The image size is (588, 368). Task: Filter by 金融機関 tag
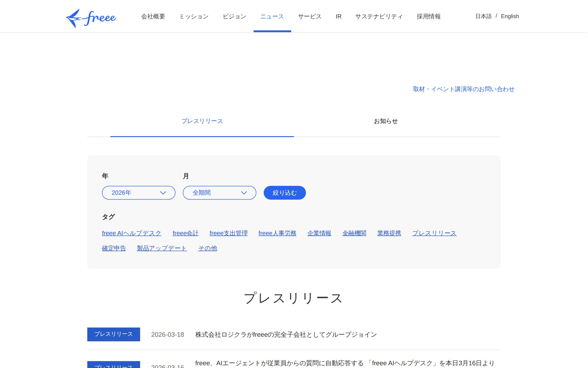(x=354, y=233)
